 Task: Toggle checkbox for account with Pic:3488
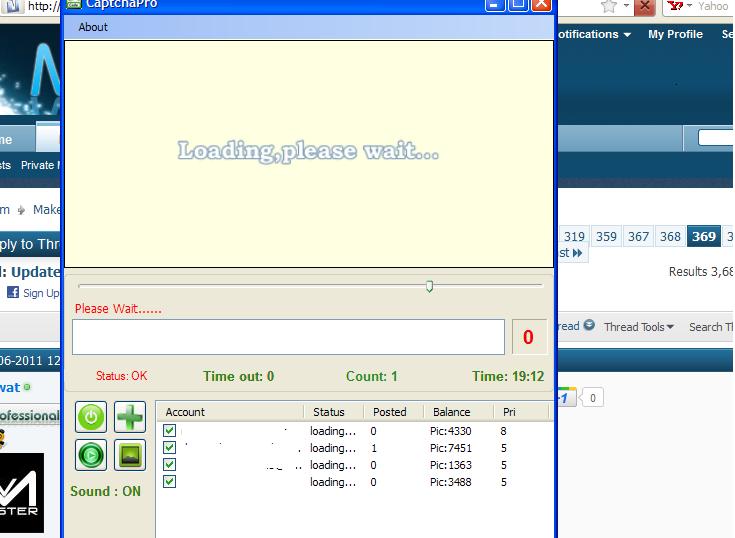click(x=169, y=481)
